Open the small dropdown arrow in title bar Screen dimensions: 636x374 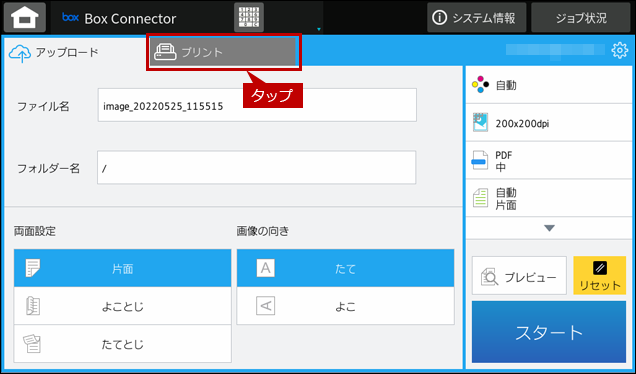319,29
